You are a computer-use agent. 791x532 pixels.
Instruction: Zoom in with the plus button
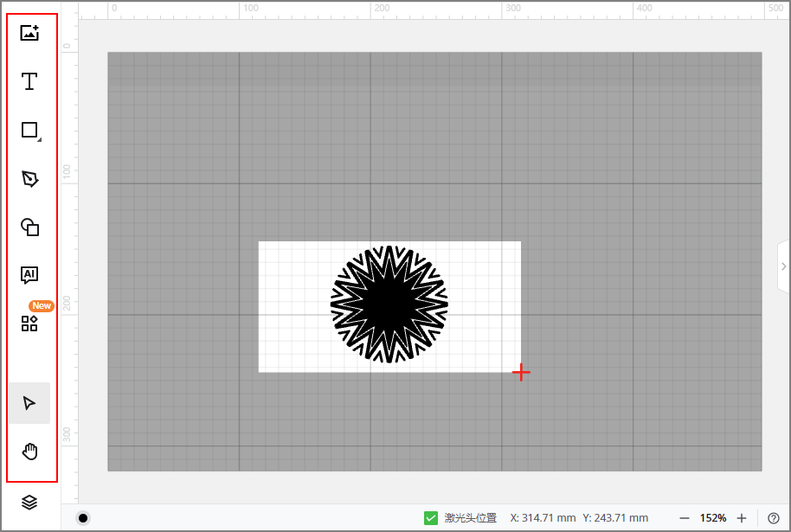pos(742,518)
